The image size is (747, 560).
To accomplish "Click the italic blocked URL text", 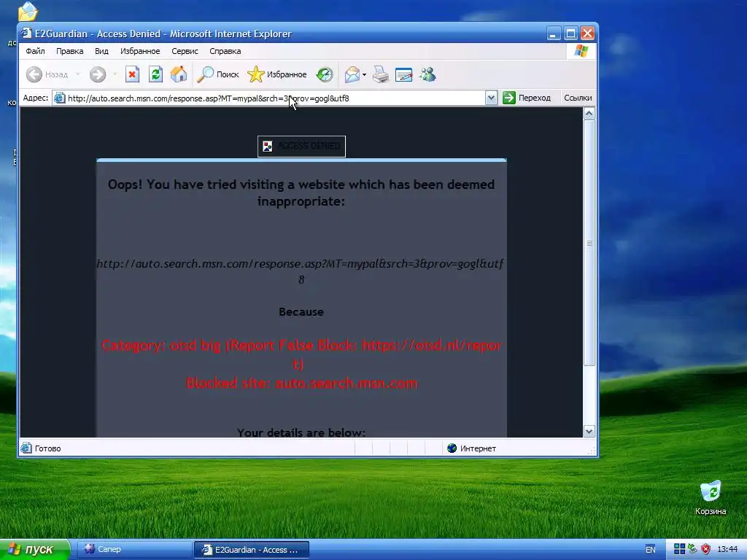I will tap(300, 271).
